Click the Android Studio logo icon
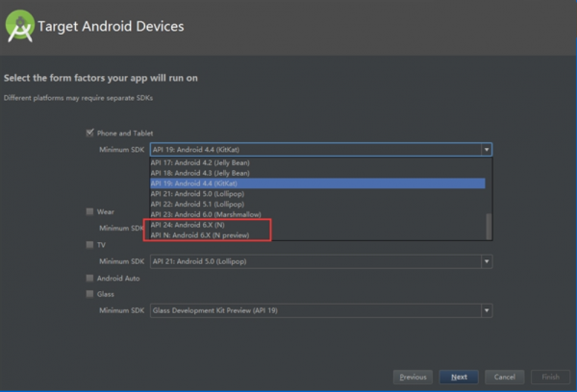The width and height of the screenshot is (577, 392). click(21, 27)
